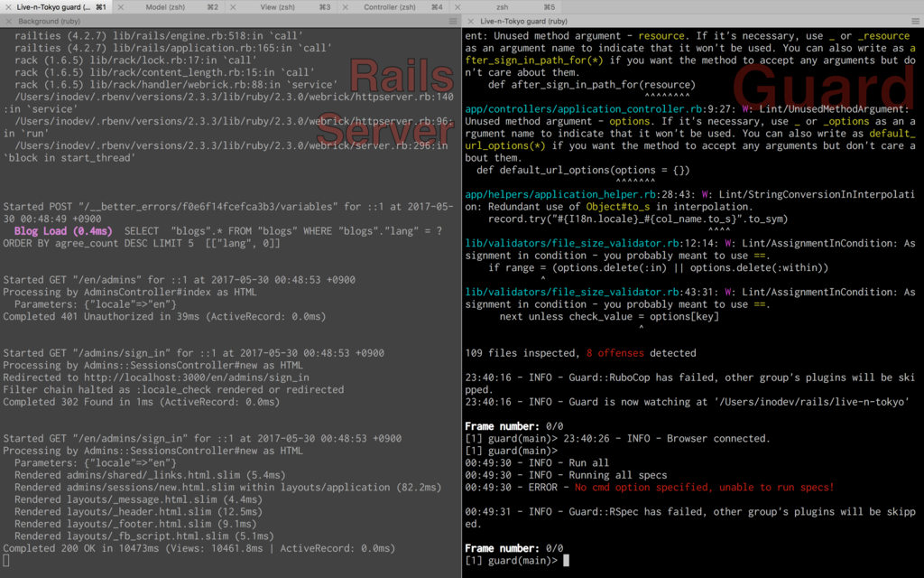Screen dimensions: 924x578
Task: Click 'def after_sign_in_path_for(resource)' code line
Action: (592, 85)
